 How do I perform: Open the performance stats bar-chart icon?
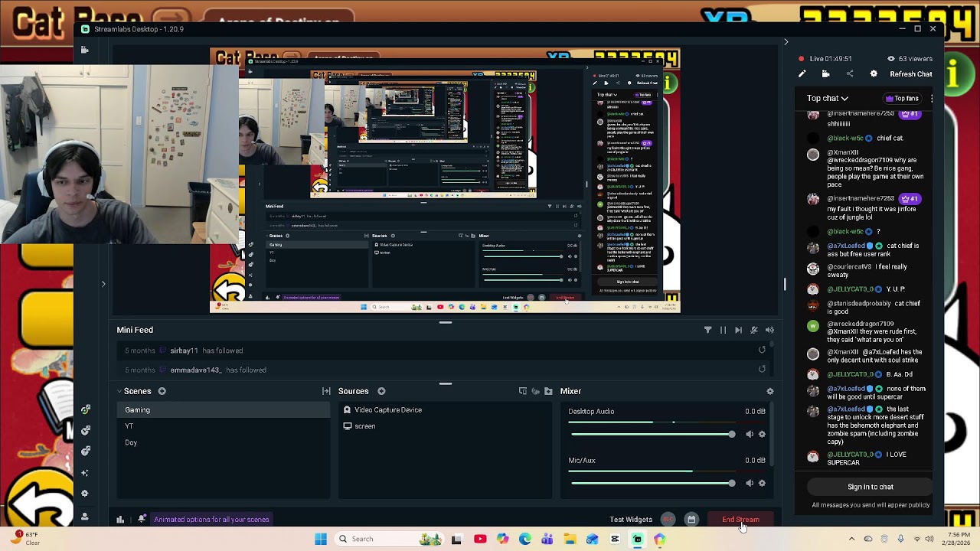point(120,520)
